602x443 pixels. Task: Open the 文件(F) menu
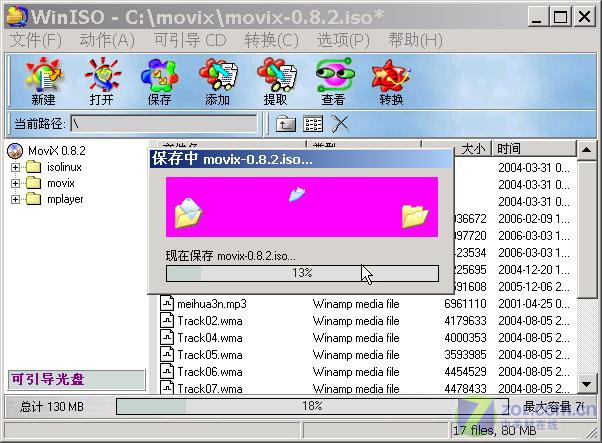click(35, 40)
